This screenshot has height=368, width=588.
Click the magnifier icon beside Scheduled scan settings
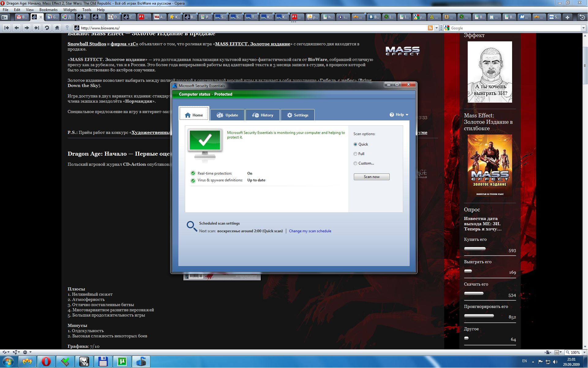(192, 226)
